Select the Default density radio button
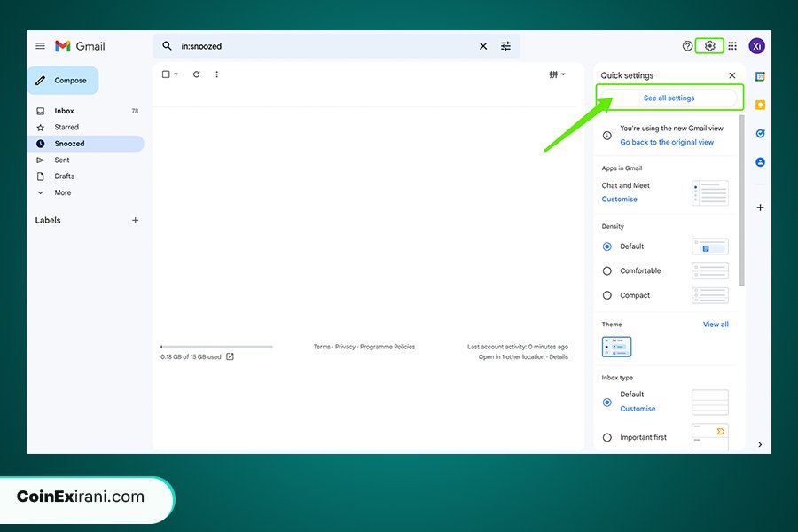This screenshot has width=798, height=532. click(606, 246)
